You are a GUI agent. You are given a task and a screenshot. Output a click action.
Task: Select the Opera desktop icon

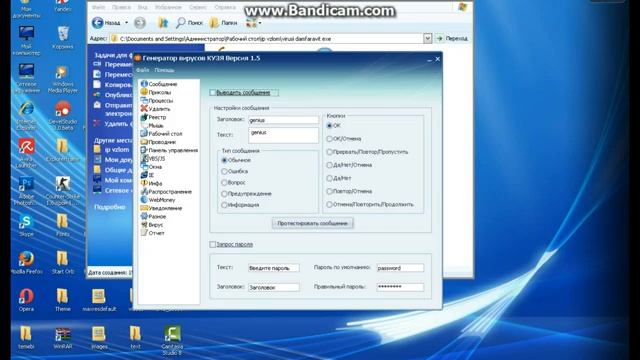pyautogui.click(x=27, y=300)
